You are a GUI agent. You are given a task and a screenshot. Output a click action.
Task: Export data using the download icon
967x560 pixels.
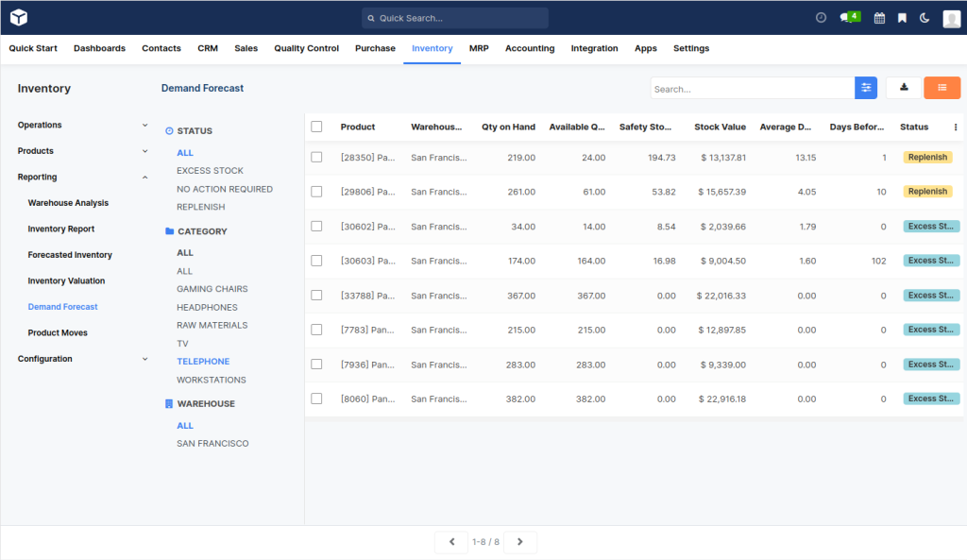pos(903,87)
